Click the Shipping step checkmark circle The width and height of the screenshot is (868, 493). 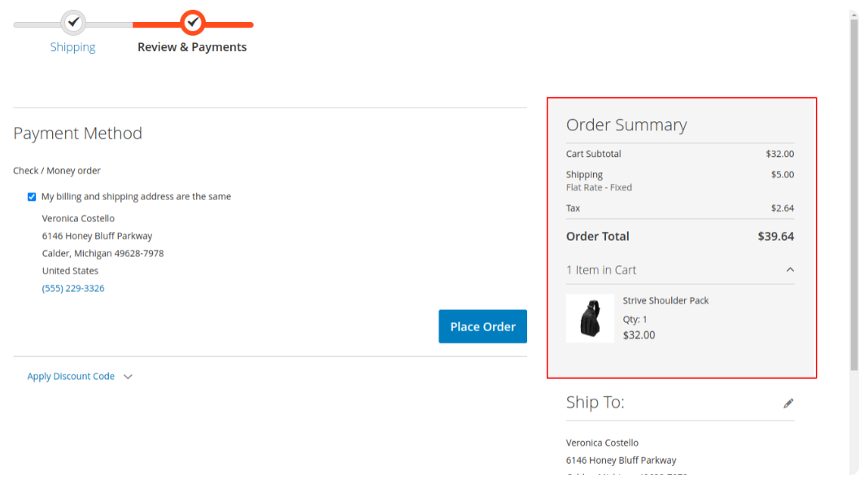coord(73,23)
